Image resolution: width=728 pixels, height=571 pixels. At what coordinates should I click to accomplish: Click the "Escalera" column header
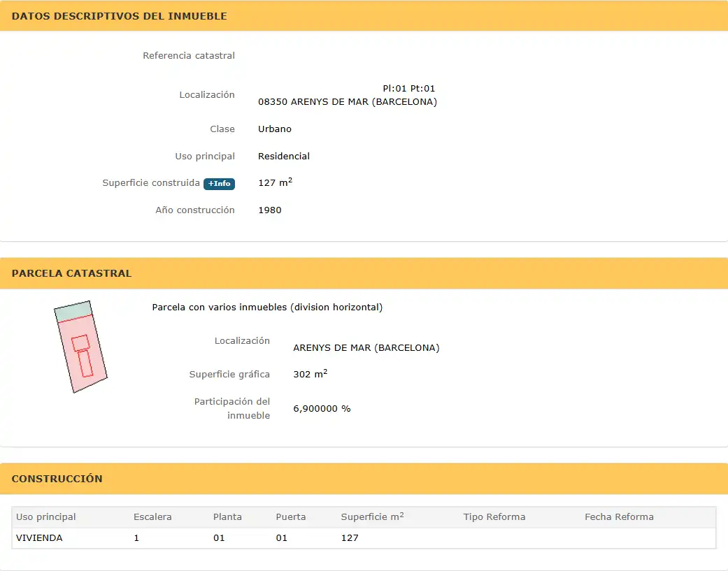[x=152, y=516]
